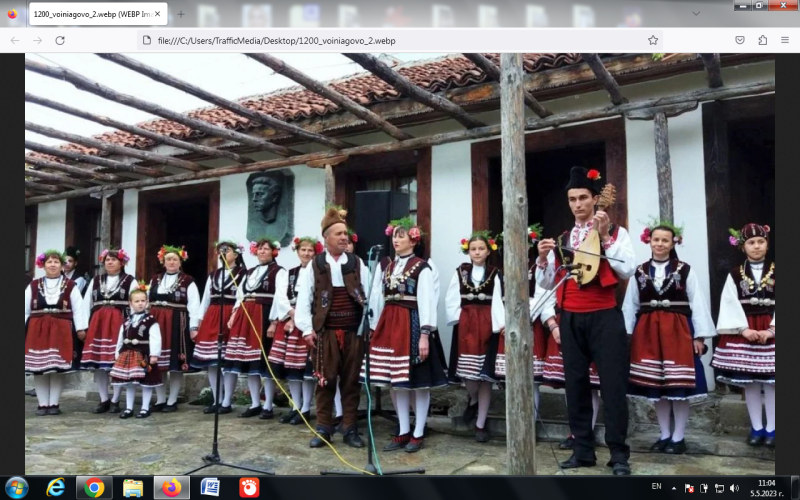Open Firefox extensions puzzle icon

[x=762, y=40]
